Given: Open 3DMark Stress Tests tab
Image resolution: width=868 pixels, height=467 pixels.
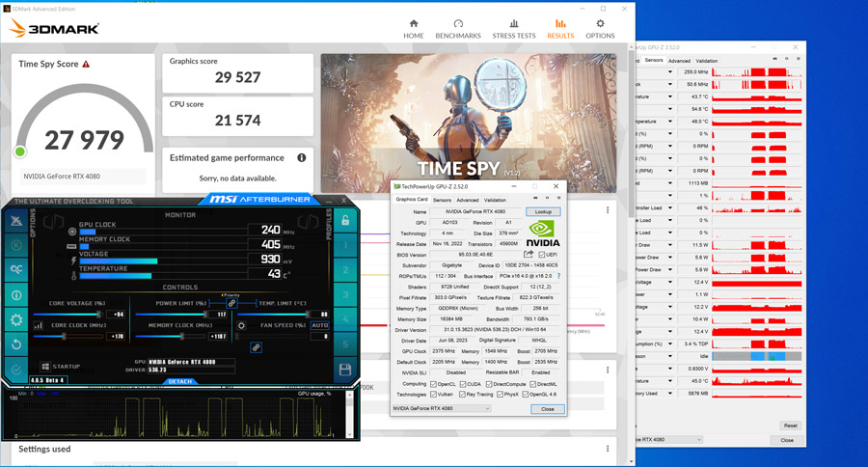Looking at the screenshot, I should pos(514,29).
